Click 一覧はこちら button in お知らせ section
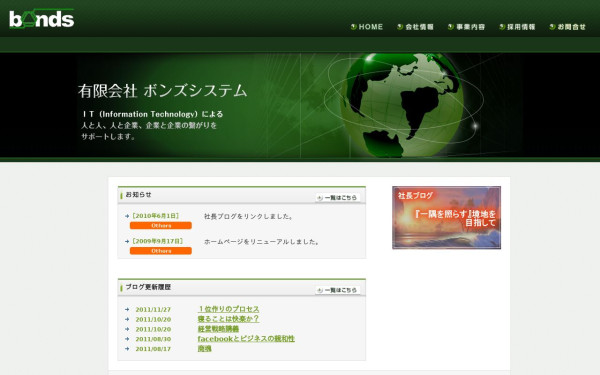The height and width of the screenshot is (375, 600). click(x=338, y=197)
